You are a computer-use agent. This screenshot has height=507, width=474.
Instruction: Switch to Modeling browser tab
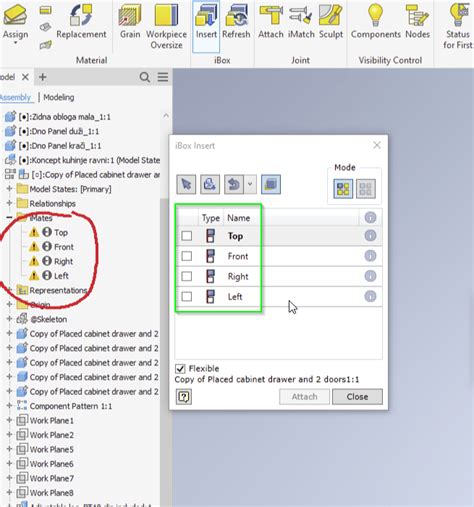pyautogui.click(x=59, y=97)
